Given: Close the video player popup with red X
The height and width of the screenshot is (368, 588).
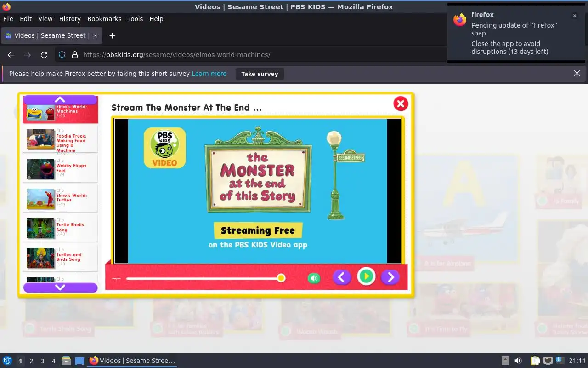Looking at the screenshot, I should (x=401, y=103).
